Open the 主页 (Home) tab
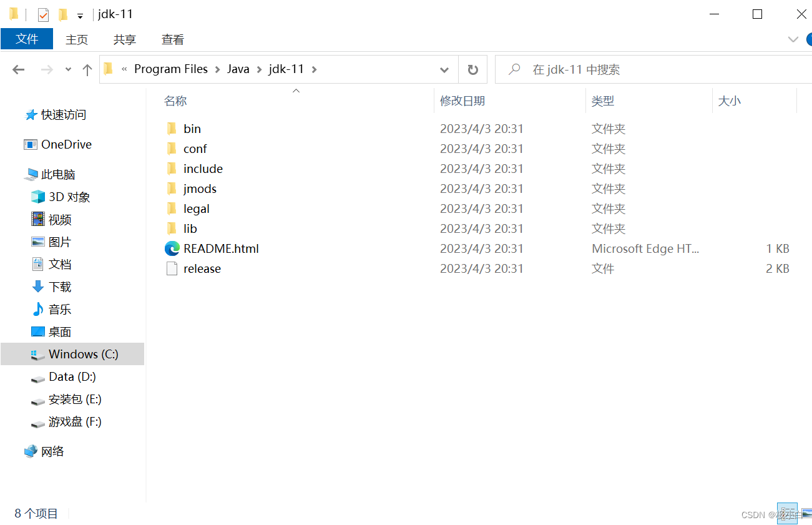 [x=77, y=39]
